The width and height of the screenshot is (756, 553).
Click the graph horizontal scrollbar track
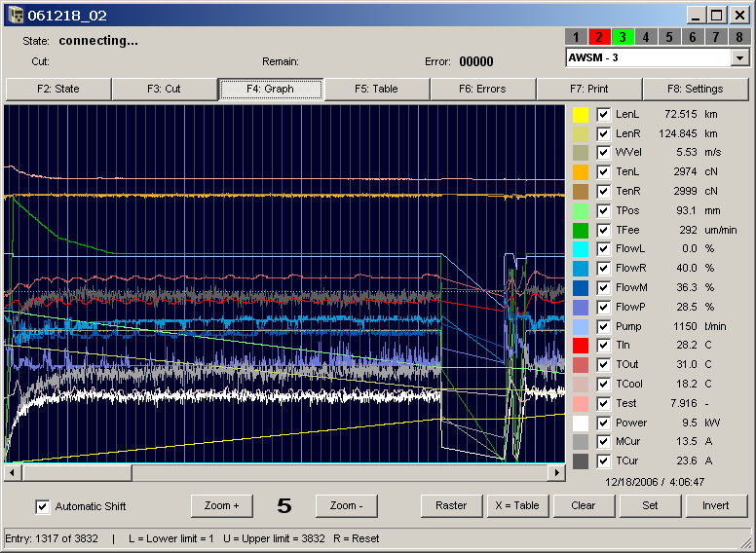(x=341, y=472)
